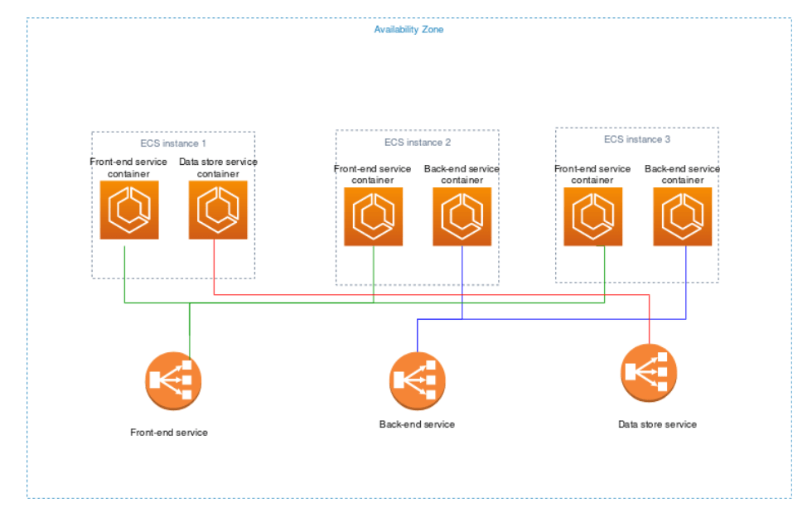812x508 pixels.
Task: Select the ECS instance 3 label
Action: [637, 138]
